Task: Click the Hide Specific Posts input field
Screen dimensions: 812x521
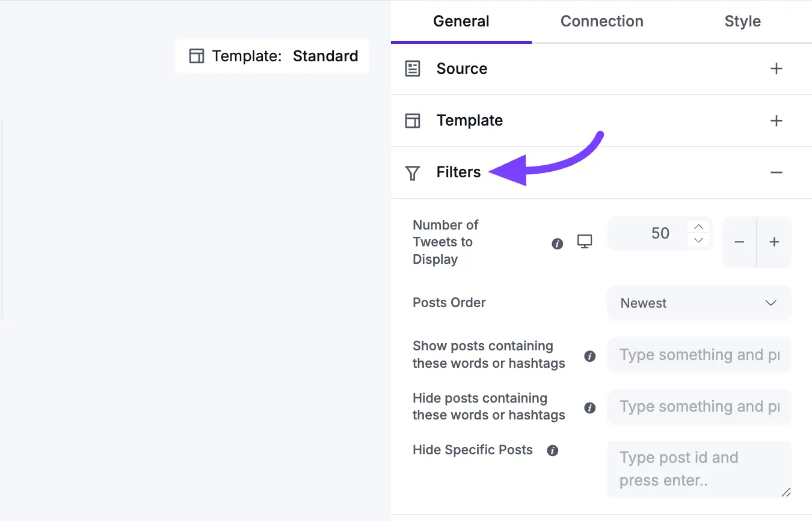Action: coord(699,469)
